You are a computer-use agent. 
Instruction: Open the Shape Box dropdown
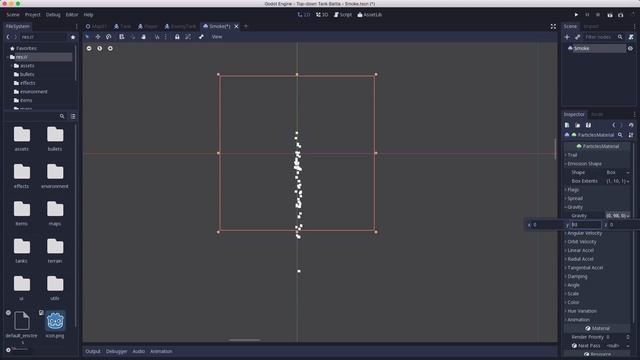pos(618,172)
